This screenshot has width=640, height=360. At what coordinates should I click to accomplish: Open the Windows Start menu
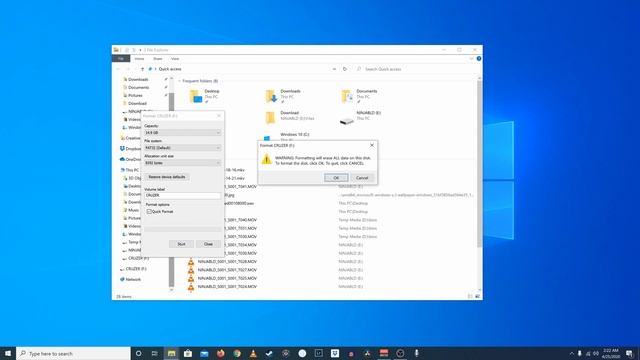8,353
